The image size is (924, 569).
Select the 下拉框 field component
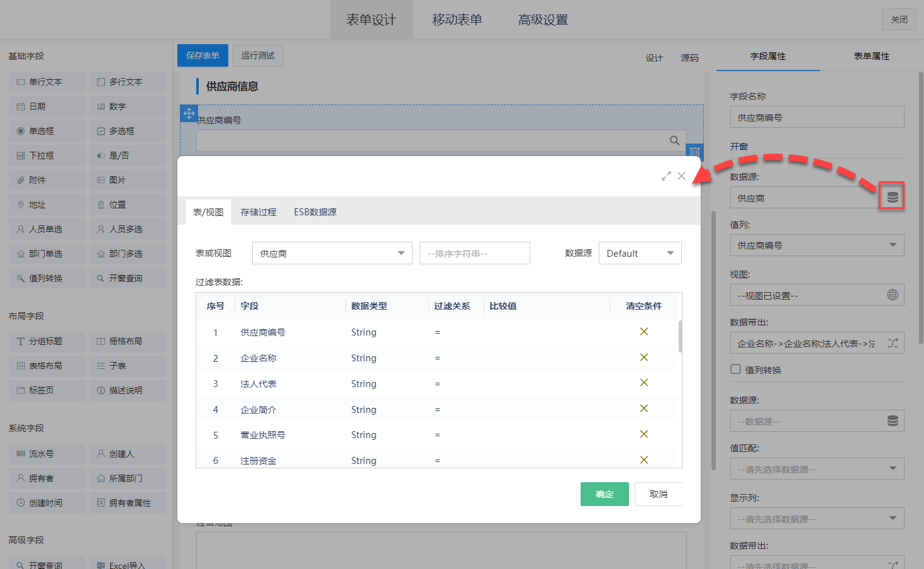tap(47, 155)
